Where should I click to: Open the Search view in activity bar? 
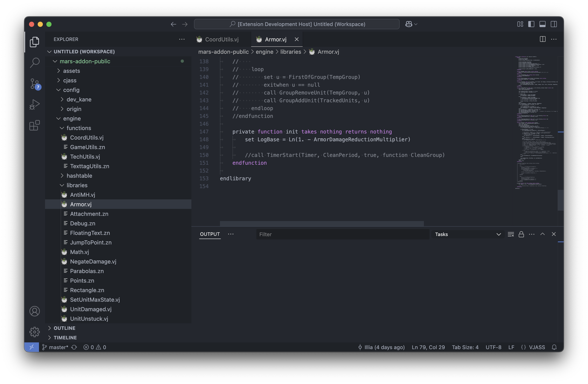[x=35, y=63]
